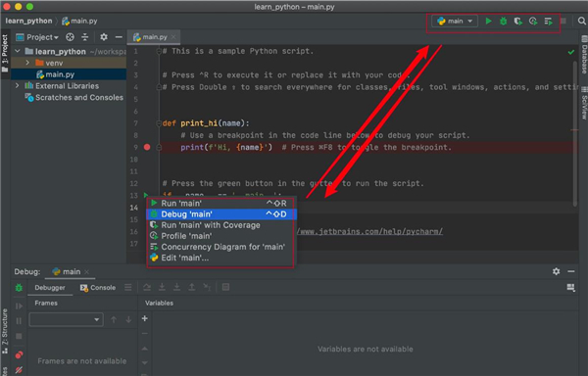This screenshot has height=376, width=588.
Task: Open the SciView tool window
Action: click(x=584, y=104)
